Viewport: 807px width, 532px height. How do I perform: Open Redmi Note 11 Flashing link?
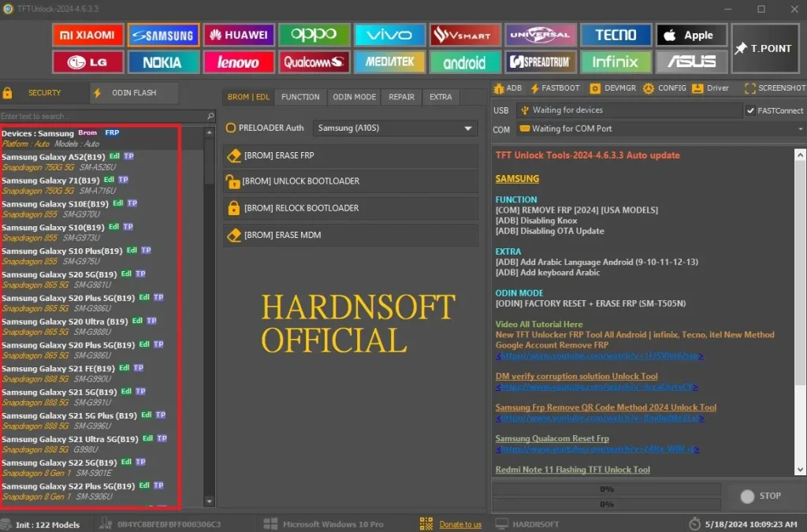pyautogui.click(x=572, y=470)
